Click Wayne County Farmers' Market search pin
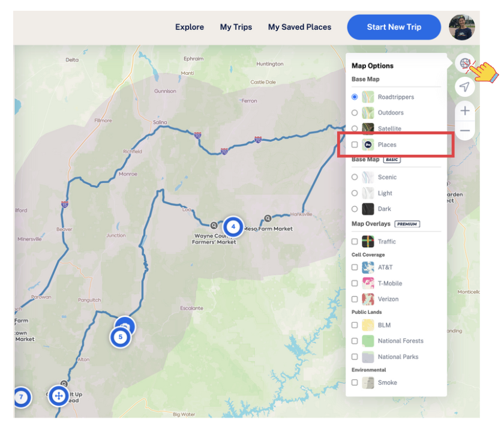This screenshot has height=426, width=504. pos(214,226)
